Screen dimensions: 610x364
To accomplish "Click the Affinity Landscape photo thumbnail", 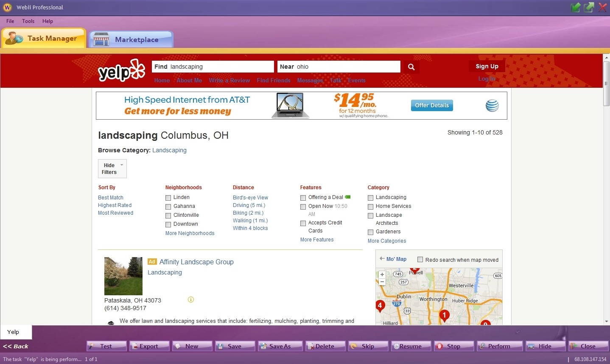I will 123,276.
